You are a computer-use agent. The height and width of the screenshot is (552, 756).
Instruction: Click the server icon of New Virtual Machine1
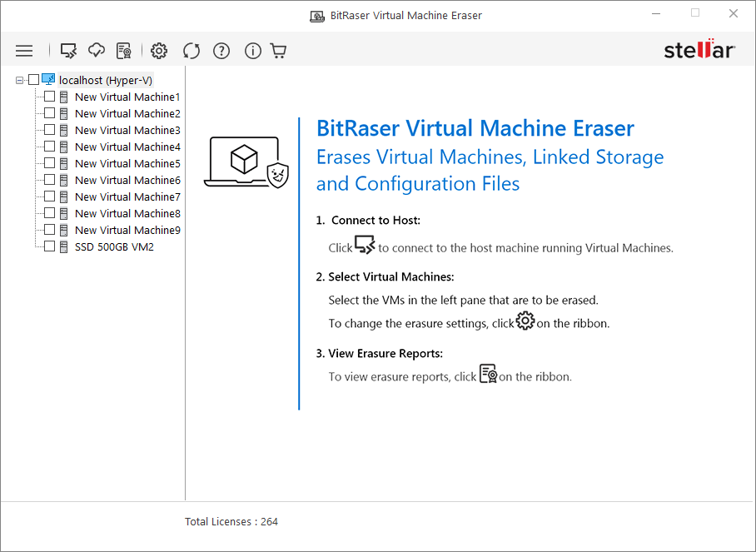(63, 97)
